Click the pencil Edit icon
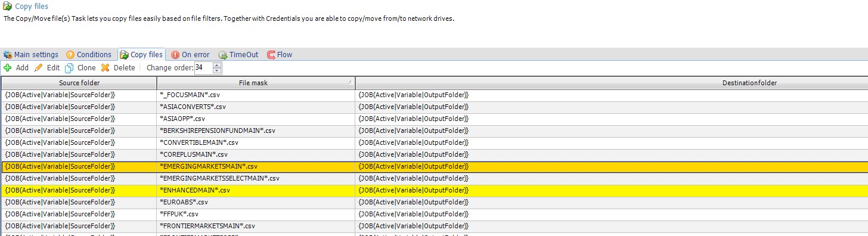The height and width of the screenshot is (236, 868). [39, 68]
